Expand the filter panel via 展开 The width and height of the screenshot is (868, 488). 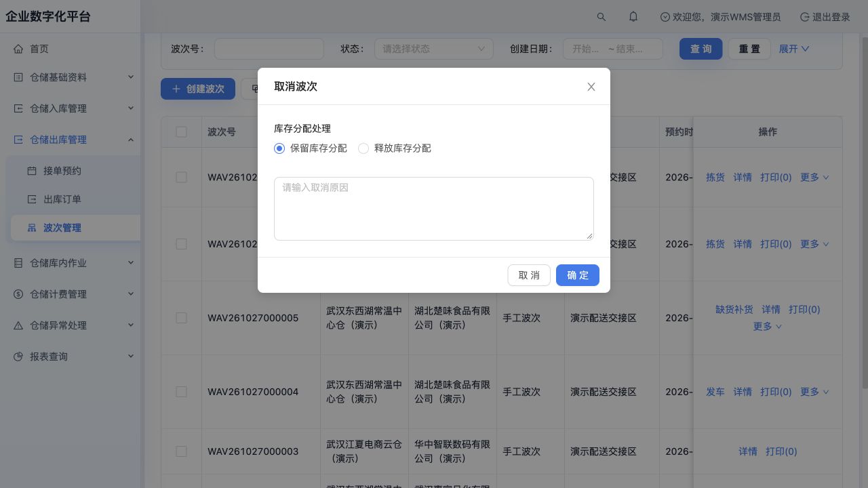(794, 49)
